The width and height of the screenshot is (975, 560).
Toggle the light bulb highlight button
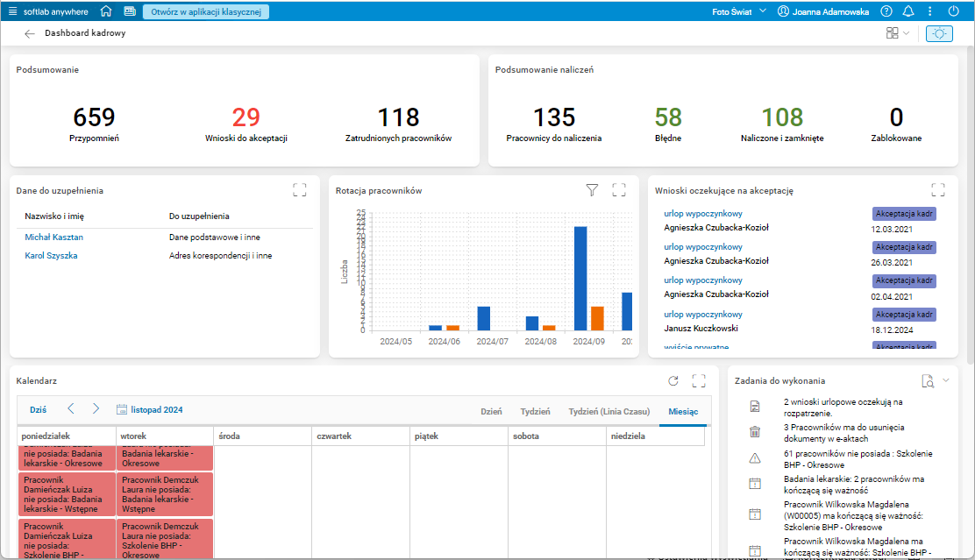pyautogui.click(x=939, y=33)
